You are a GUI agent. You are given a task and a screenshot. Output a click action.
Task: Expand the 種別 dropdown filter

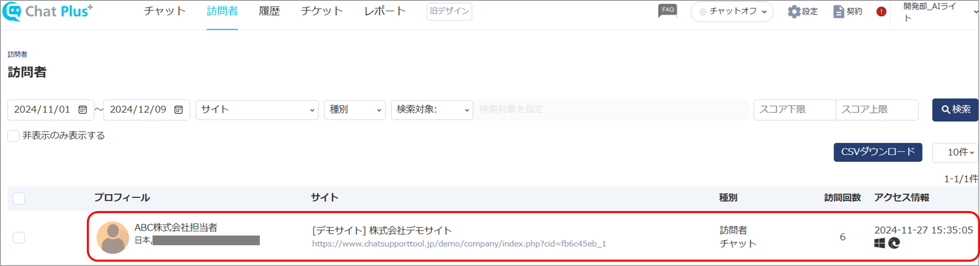pyautogui.click(x=355, y=110)
